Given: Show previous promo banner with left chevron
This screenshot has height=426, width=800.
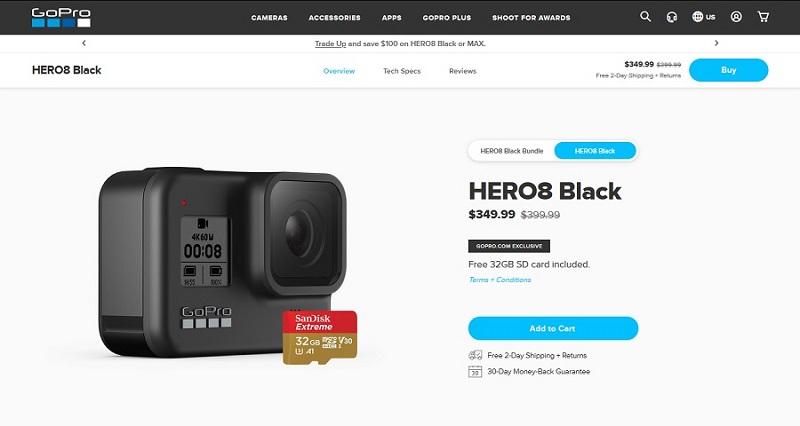Looking at the screenshot, I should click(84, 43).
